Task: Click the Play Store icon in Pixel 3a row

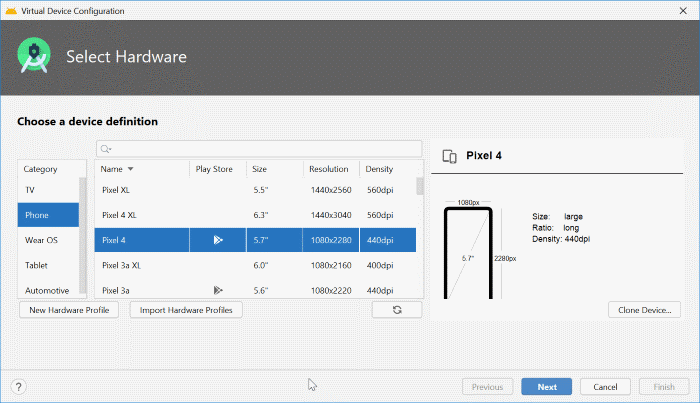Action: click(218, 291)
